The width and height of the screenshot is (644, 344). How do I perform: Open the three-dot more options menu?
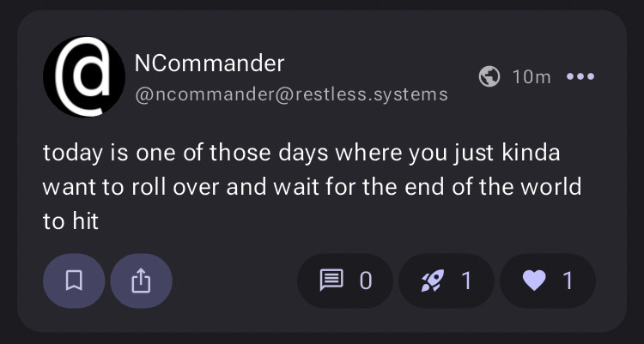tap(580, 76)
